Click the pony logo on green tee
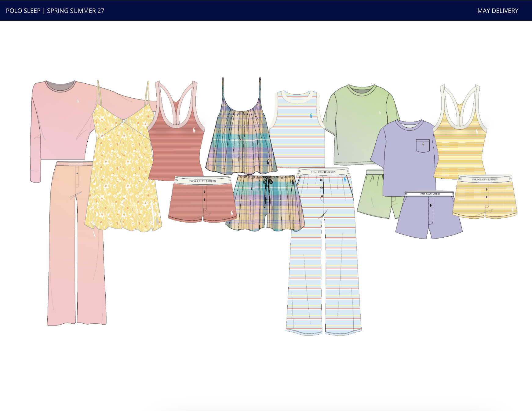This screenshot has height=411, width=532. [x=380, y=113]
